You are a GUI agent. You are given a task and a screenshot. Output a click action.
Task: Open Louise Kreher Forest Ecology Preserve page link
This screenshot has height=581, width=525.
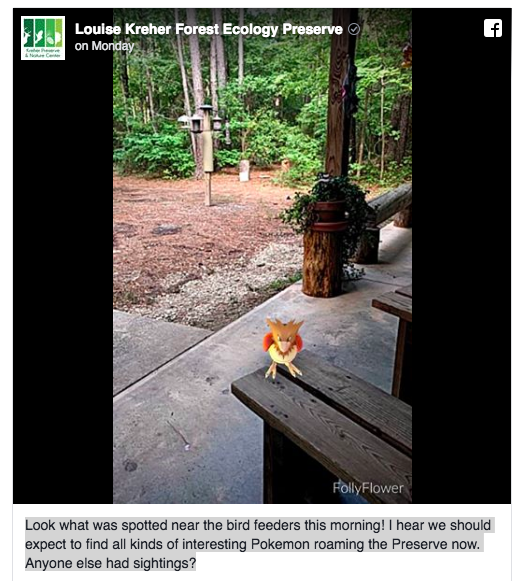(x=209, y=29)
